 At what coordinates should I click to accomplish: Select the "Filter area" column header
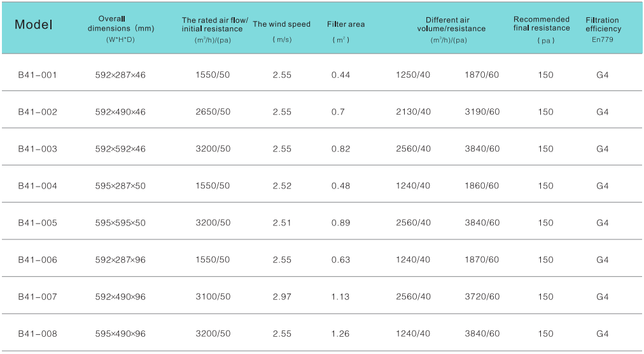346,24
